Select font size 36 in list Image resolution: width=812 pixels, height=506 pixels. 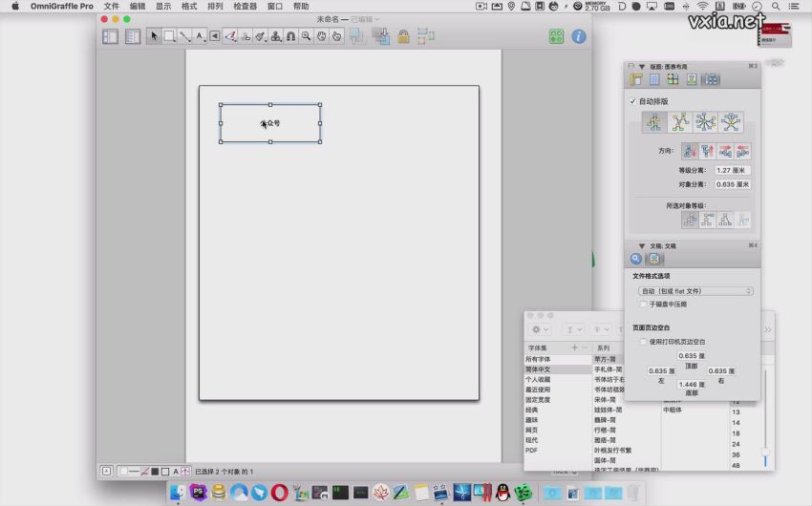[x=736, y=454]
